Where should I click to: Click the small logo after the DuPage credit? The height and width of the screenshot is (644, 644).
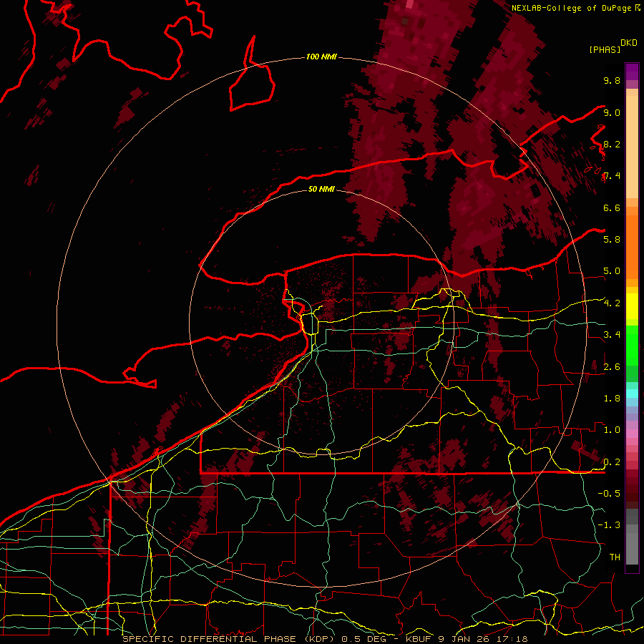[x=638, y=8]
